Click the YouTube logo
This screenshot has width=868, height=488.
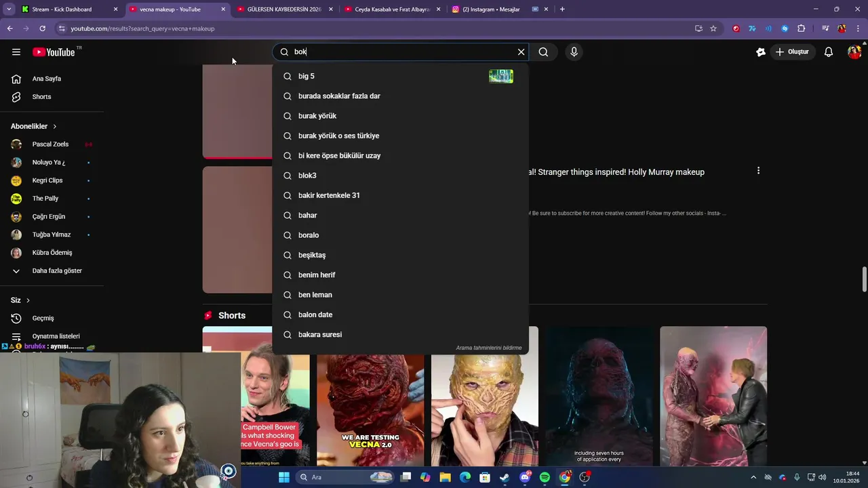[54, 52]
